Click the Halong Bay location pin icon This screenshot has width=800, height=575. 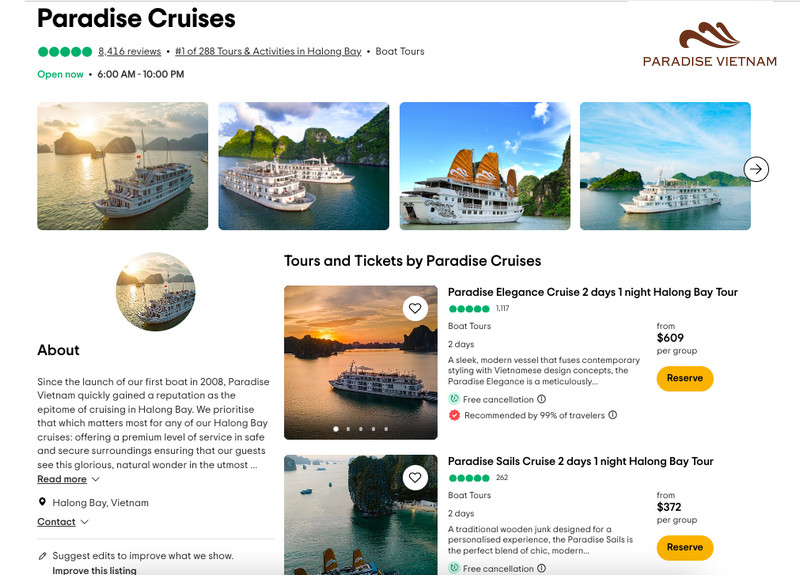coord(42,503)
